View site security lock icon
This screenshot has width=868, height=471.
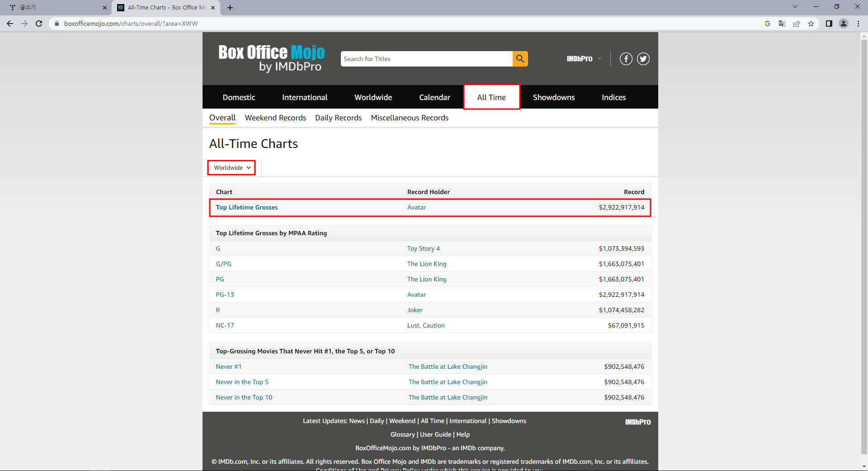click(57, 24)
